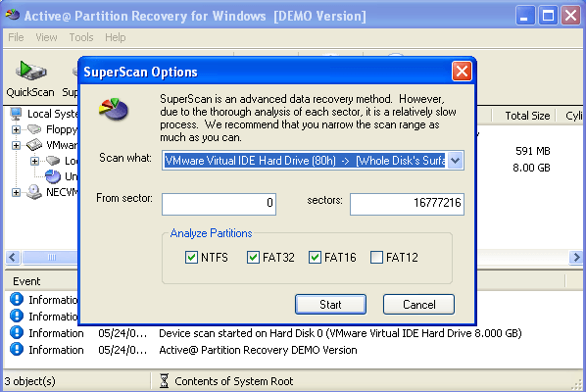Click the horizontal scrollbar left arrow
This screenshot has width=586, height=392.
pyautogui.click(x=13, y=257)
